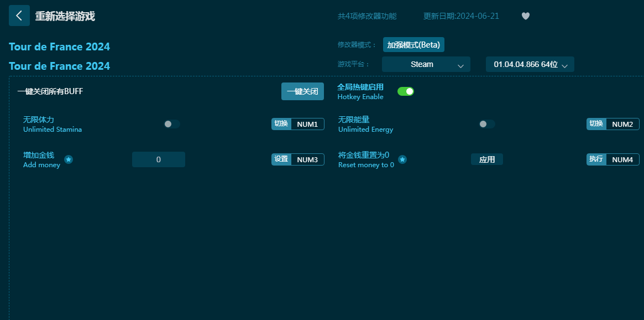Viewport: 644px width, 320px height.
Task: Click the Add money value input field
Action: coord(159,159)
